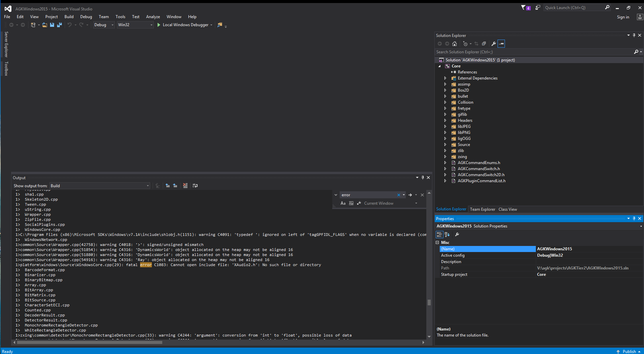Toggle Use Regular Expressions in Find box

(x=359, y=203)
